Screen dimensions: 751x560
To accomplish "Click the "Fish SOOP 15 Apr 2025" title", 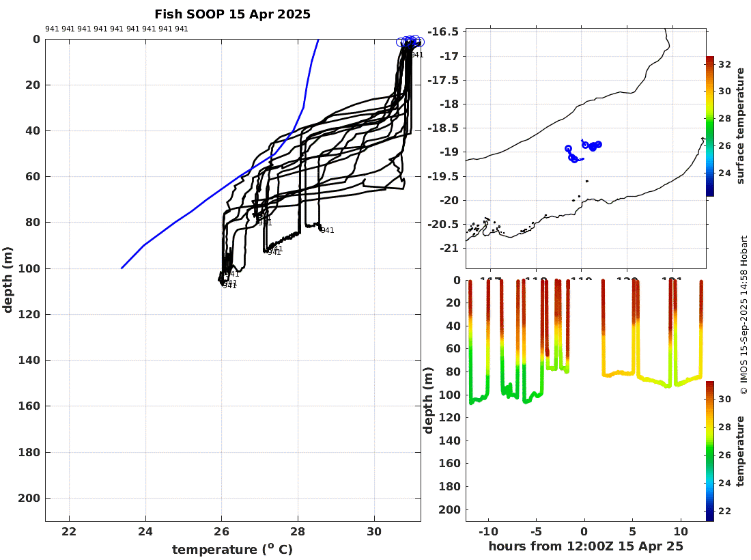I will coord(232,14).
